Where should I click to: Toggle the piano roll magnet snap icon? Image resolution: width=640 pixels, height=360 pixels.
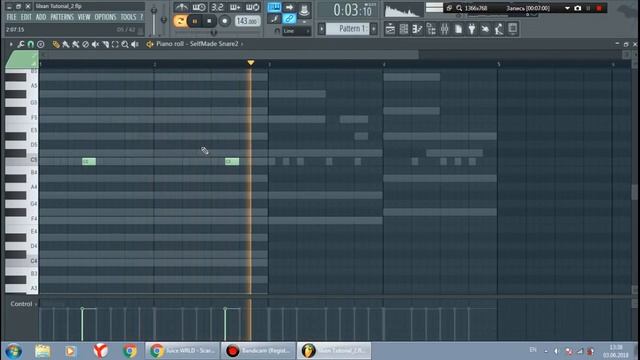pyautogui.click(x=31, y=44)
